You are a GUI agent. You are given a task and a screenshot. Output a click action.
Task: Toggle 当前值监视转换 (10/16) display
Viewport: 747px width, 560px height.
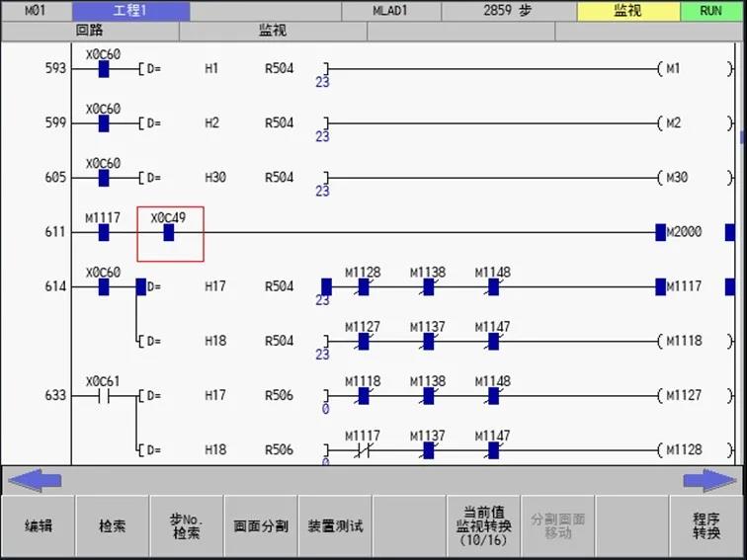tap(484, 525)
